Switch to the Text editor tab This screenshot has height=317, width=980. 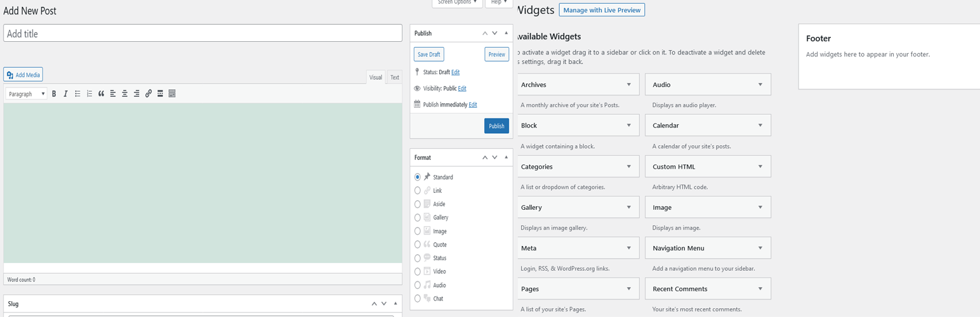pos(395,77)
